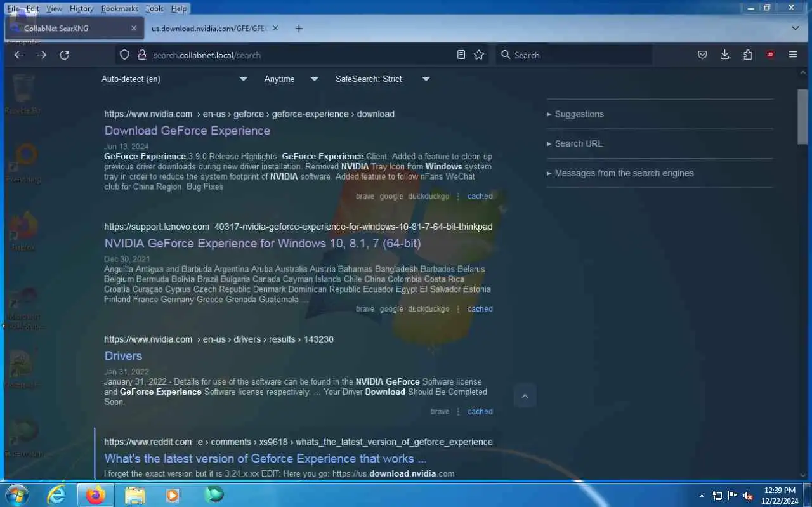The height and width of the screenshot is (507, 812).
Task: Go back to the previous page
Action: tap(19, 55)
